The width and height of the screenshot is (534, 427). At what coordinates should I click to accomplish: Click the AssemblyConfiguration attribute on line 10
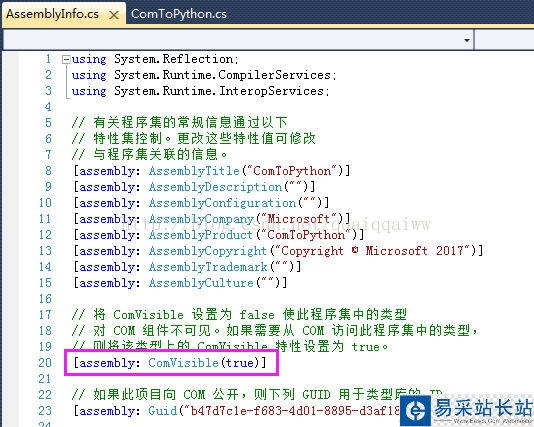point(201,203)
